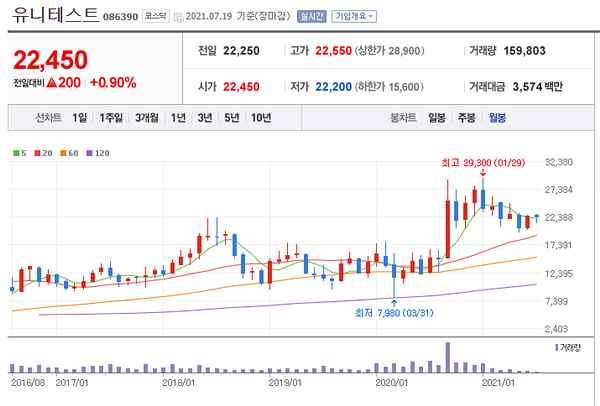
Task: Select the 3년 line chart tab
Action: [205, 117]
